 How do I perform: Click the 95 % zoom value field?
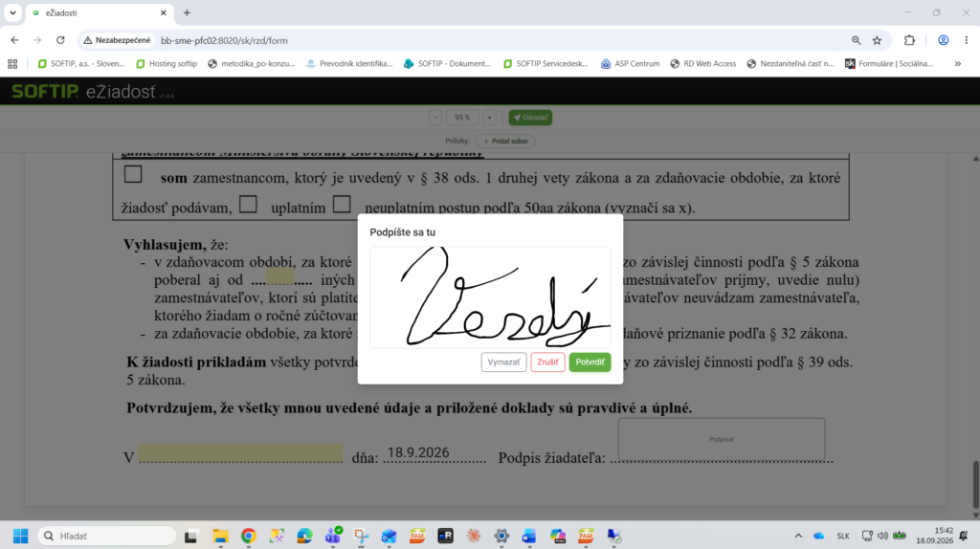[462, 118]
